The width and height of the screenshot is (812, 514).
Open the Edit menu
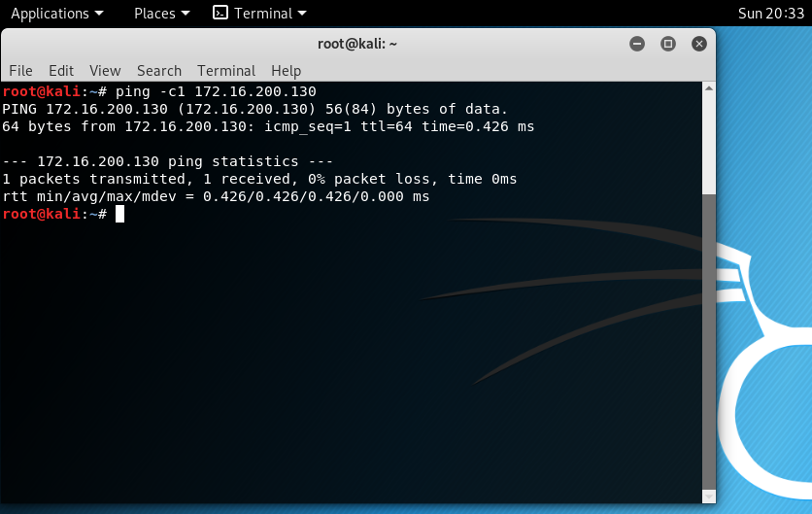61,71
